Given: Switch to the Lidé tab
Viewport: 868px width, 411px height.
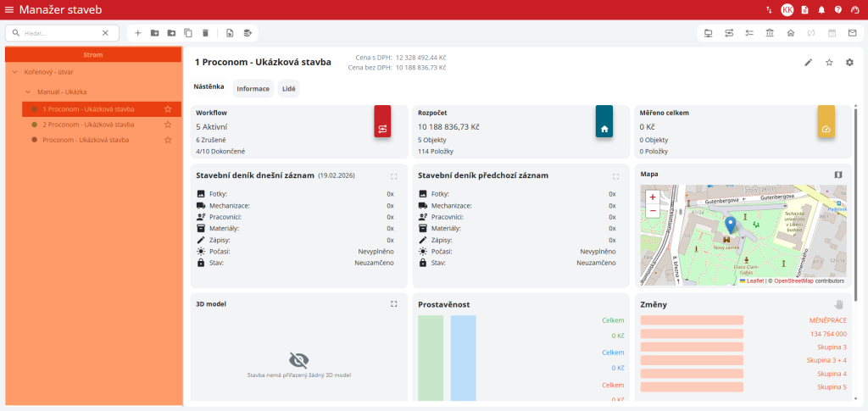Looking at the screenshot, I should (288, 88).
